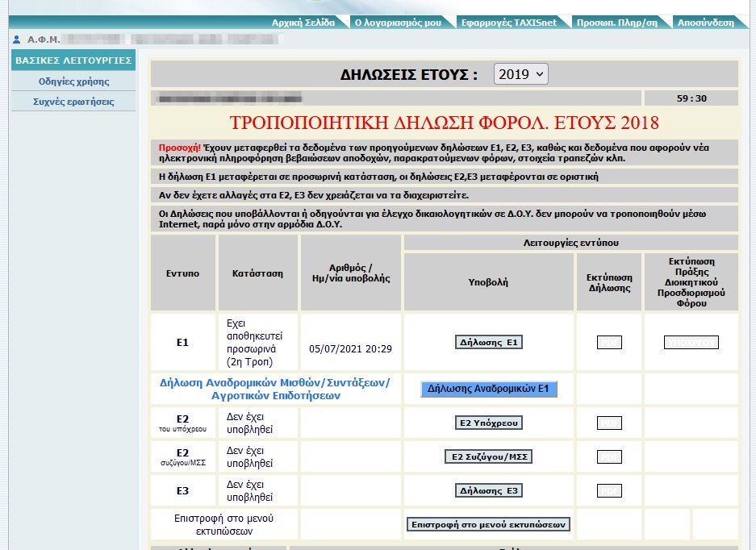This screenshot has height=550, width=756.
Task: Open Ο λογαριασμός μου tab
Action: click(x=399, y=23)
